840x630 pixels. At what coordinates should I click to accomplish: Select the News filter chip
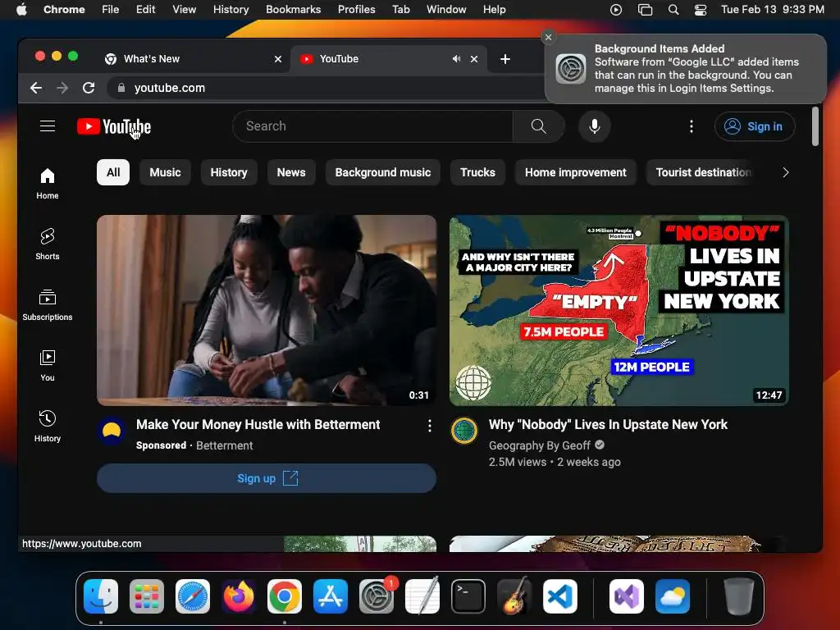pyautogui.click(x=291, y=172)
